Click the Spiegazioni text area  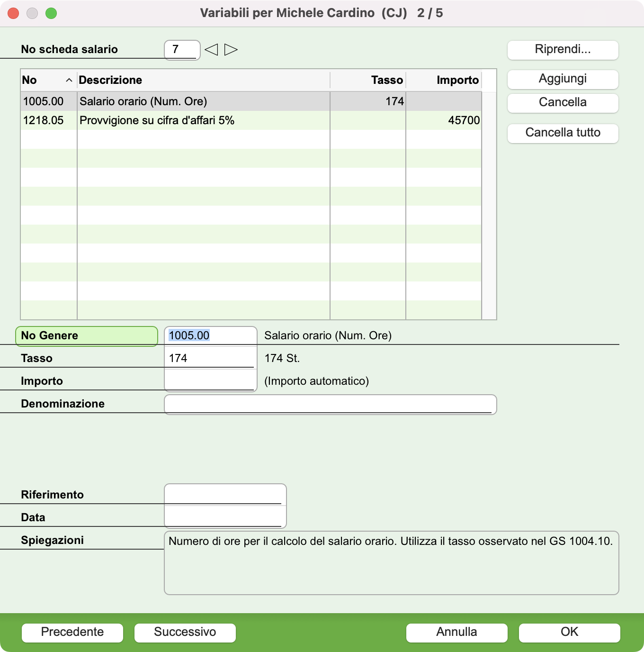pos(391,563)
